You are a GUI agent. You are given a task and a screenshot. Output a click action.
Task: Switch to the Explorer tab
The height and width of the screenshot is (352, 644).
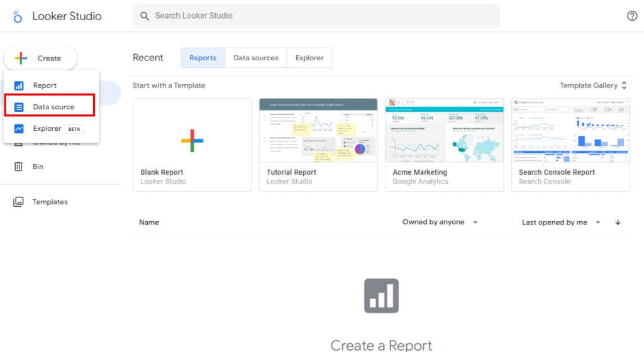point(309,58)
